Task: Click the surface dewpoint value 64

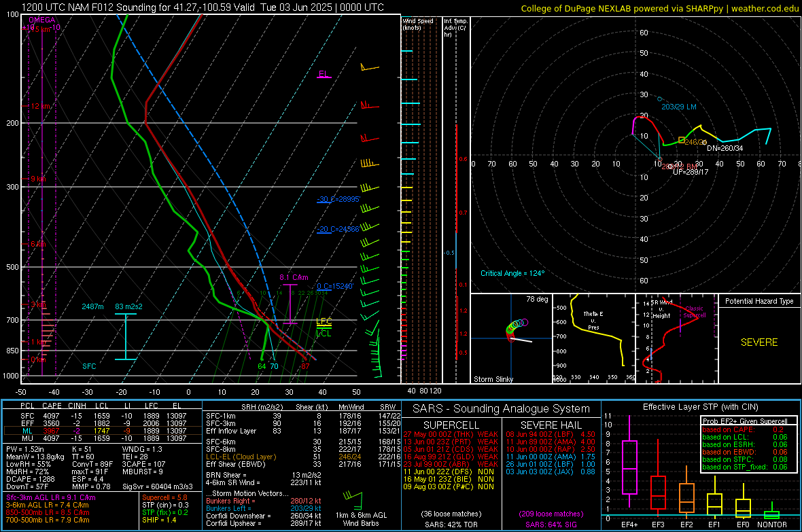Action: pos(262,366)
